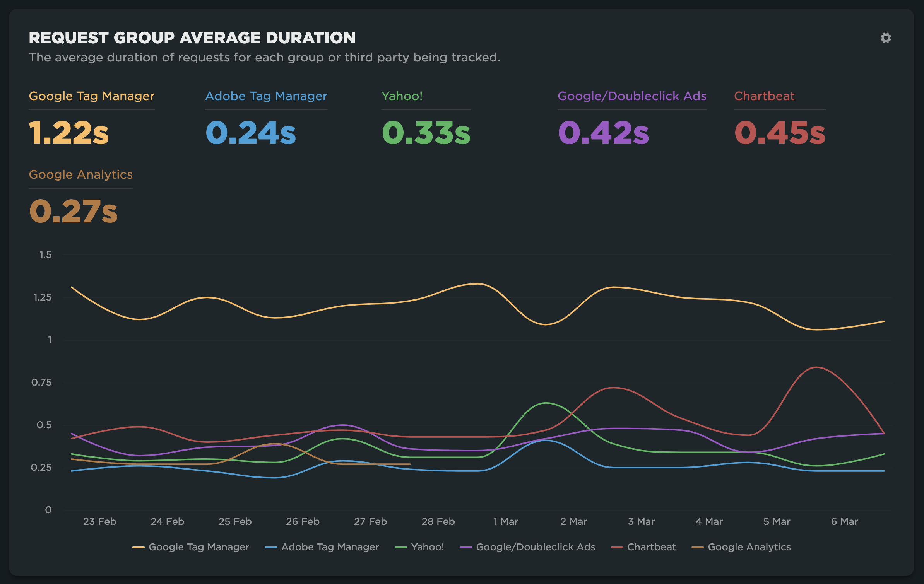Image resolution: width=924 pixels, height=584 pixels.
Task: Toggle Google Analytics legend entry
Action: click(749, 547)
